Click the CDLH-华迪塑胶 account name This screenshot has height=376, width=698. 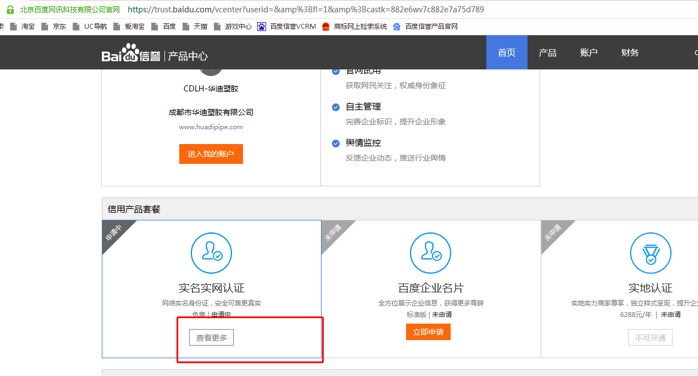coord(211,89)
